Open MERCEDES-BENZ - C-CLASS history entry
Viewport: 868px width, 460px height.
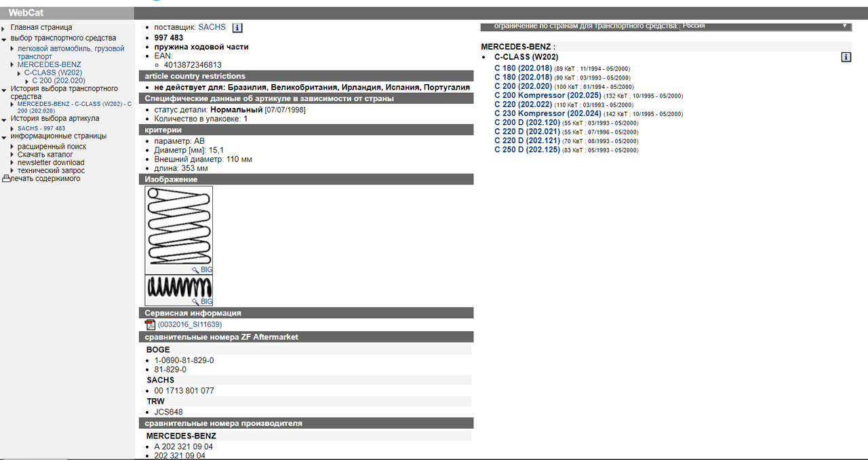(75, 107)
